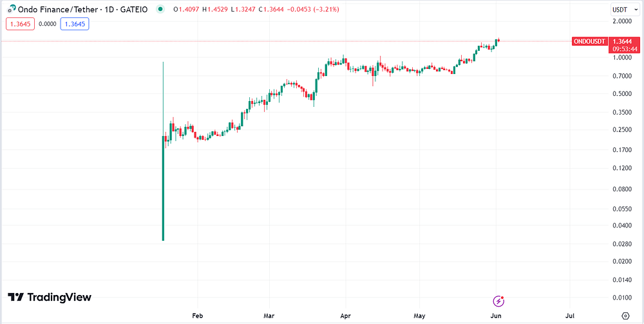Image resolution: width=644 pixels, height=324 pixels.
Task: Click the Jun label on time axis
Action: tap(496, 316)
